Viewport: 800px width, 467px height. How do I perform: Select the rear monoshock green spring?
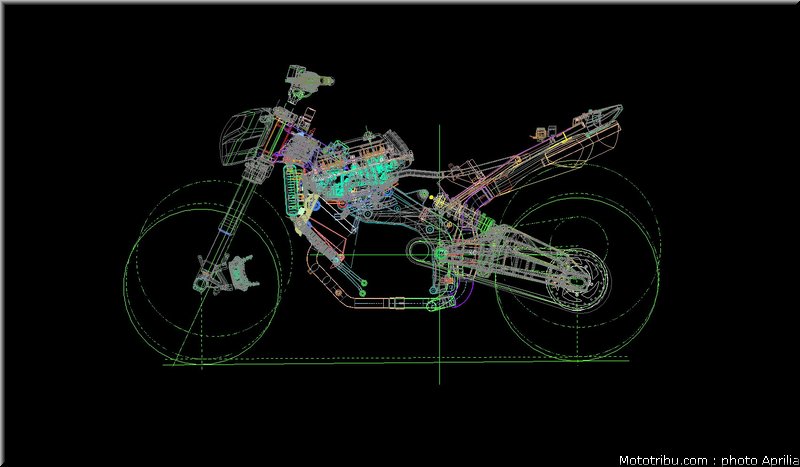(x=486, y=223)
